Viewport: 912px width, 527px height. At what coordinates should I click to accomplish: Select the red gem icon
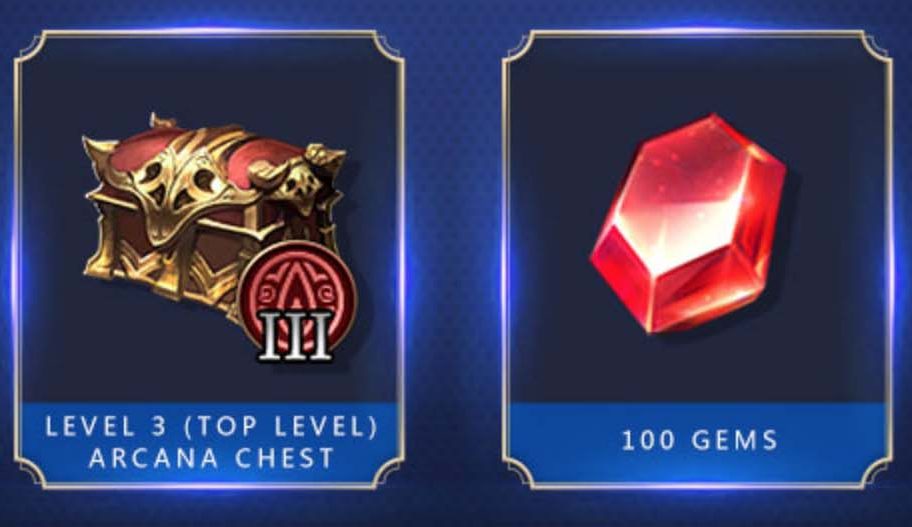tap(688, 224)
